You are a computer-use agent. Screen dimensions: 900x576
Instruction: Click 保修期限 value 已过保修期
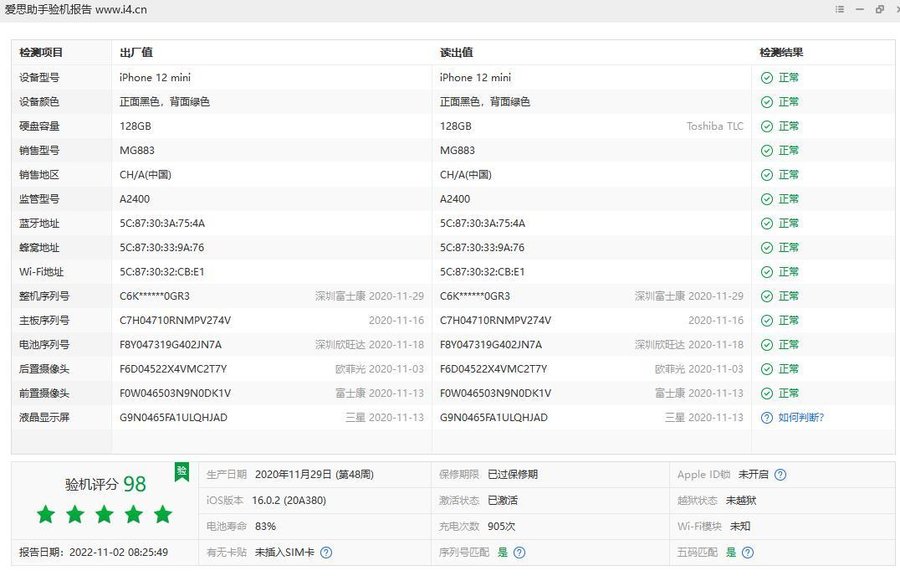pyautogui.click(x=513, y=475)
